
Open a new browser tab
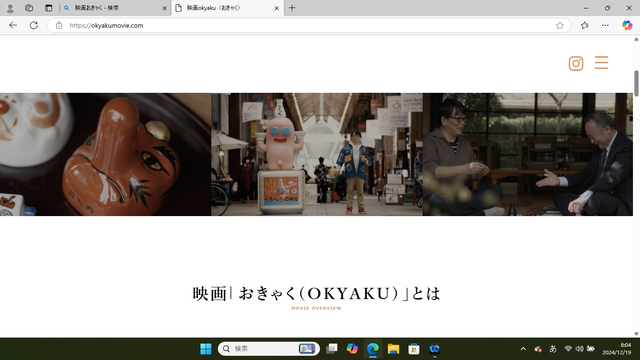292,8
